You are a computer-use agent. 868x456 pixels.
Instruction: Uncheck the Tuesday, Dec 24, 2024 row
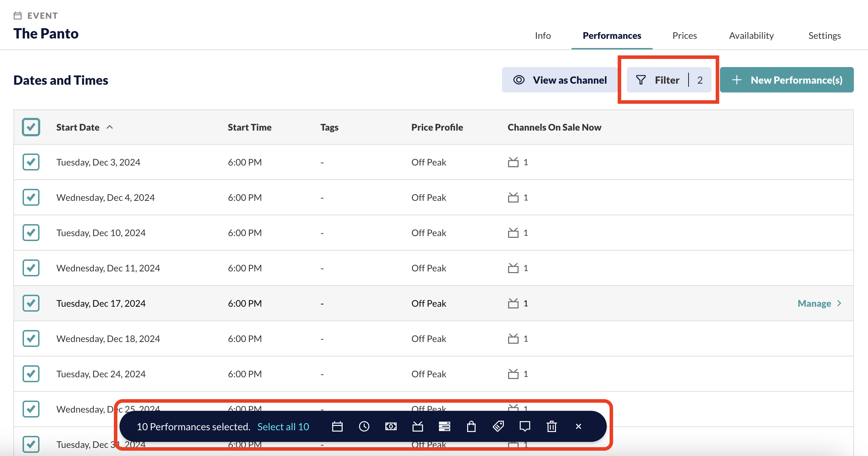tap(31, 374)
